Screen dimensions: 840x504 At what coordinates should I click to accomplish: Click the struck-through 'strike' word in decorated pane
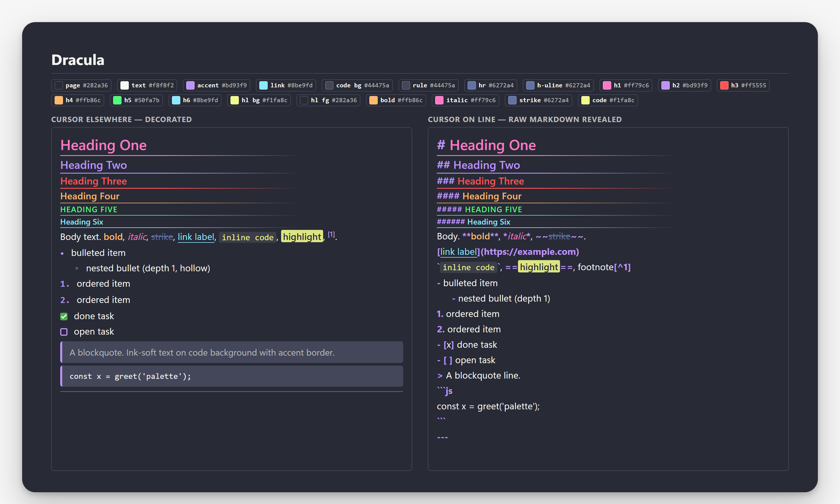[x=162, y=237]
